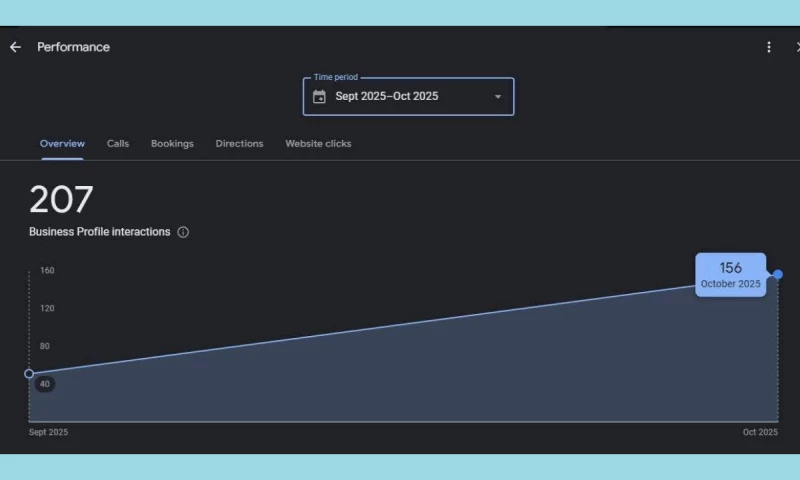The width and height of the screenshot is (800, 480).
Task: Switch to the Directions tab
Action: click(x=239, y=144)
